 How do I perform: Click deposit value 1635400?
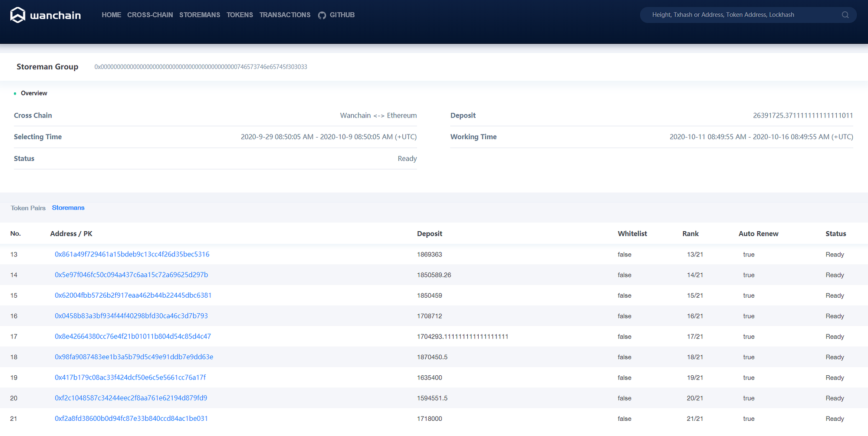click(x=430, y=378)
